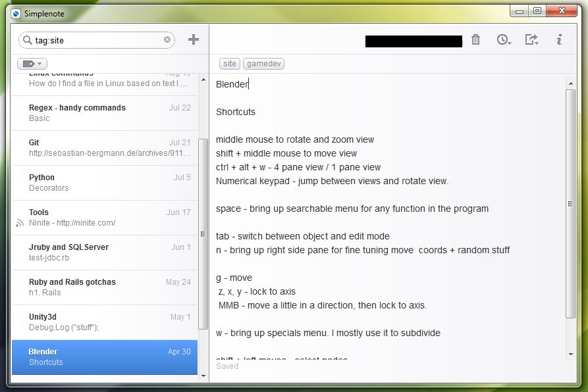The height and width of the screenshot is (392, 588).
Task: Click the editor scroll down arrow
Action: [x=570, y=354]
